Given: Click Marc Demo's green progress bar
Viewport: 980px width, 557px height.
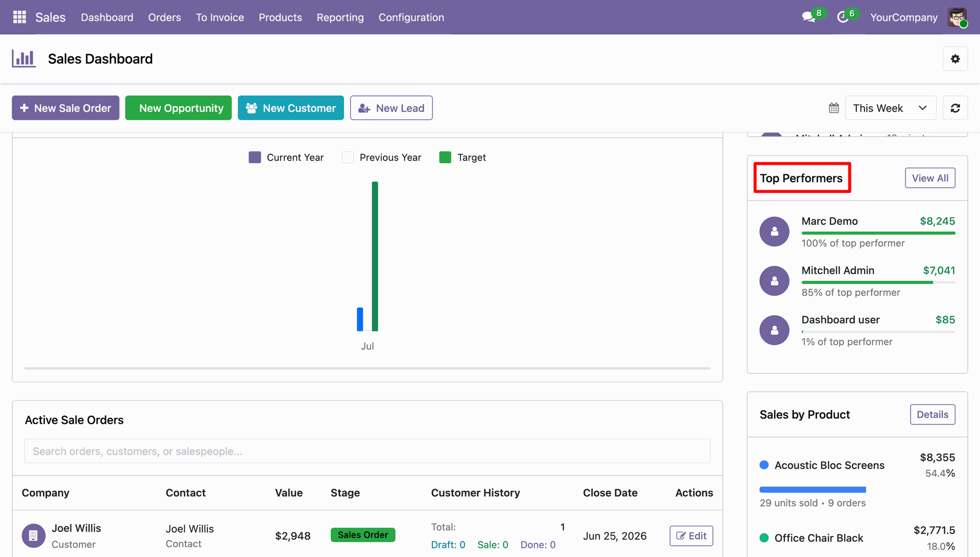Looking at the screenshot, I should click(878, 233).
